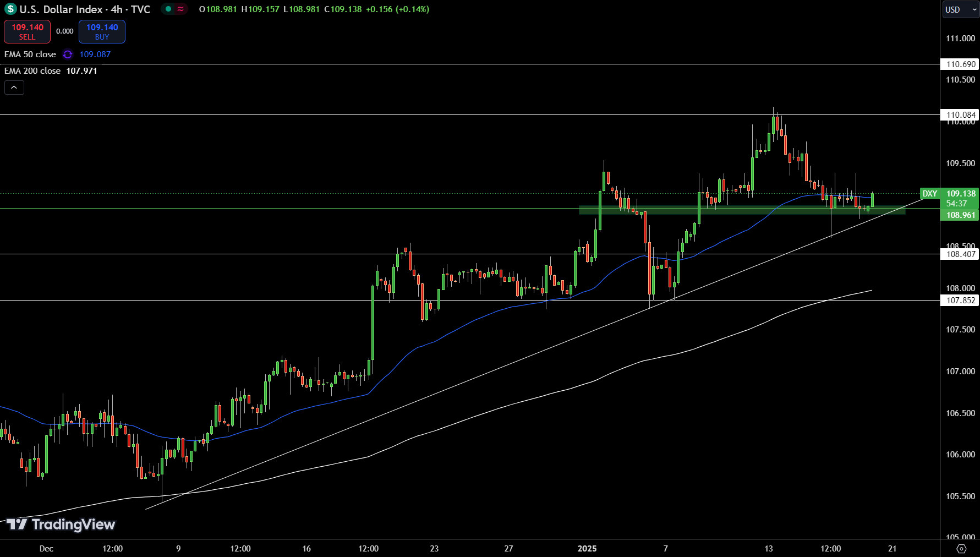Screen dimensions: 980x557
Task: Click the DXY price label tag
Action: 930,194
